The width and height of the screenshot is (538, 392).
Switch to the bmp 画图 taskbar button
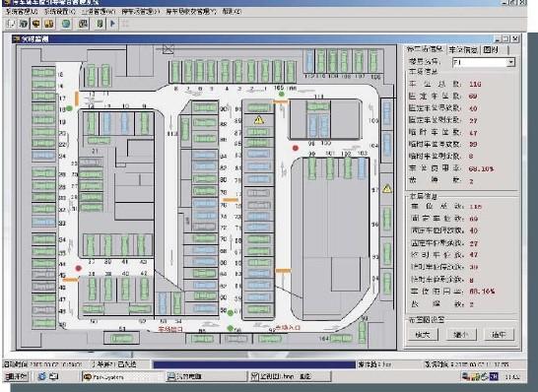[x=290, y=377]
